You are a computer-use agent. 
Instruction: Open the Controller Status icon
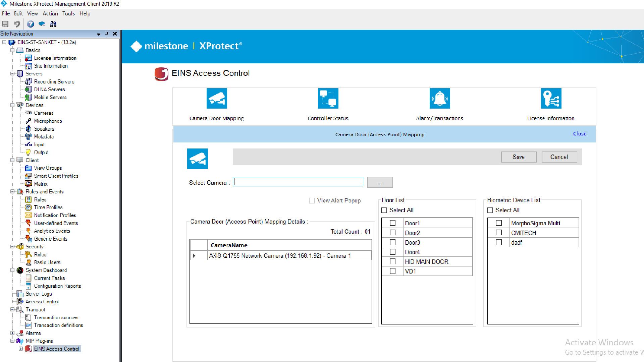(x=328, y=98)
